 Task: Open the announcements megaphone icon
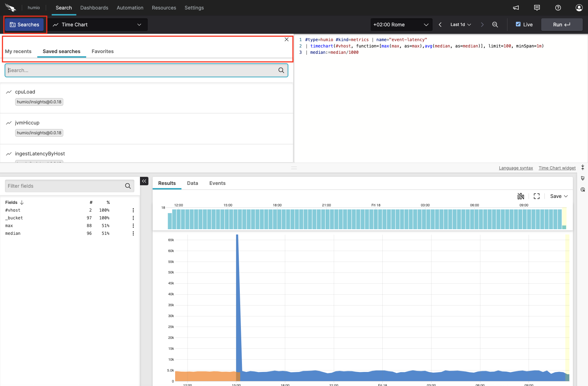tap(516, 8)
